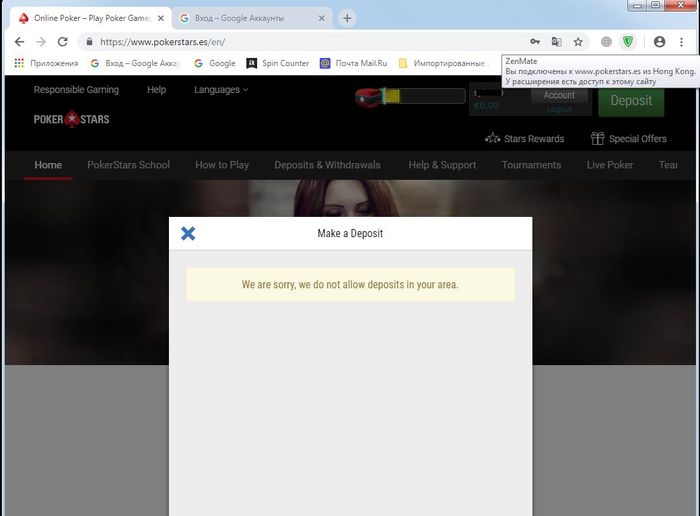Open the Stars Rewards chest progress bar
Viewport: 700px width, 516px height.
point(424,96)
